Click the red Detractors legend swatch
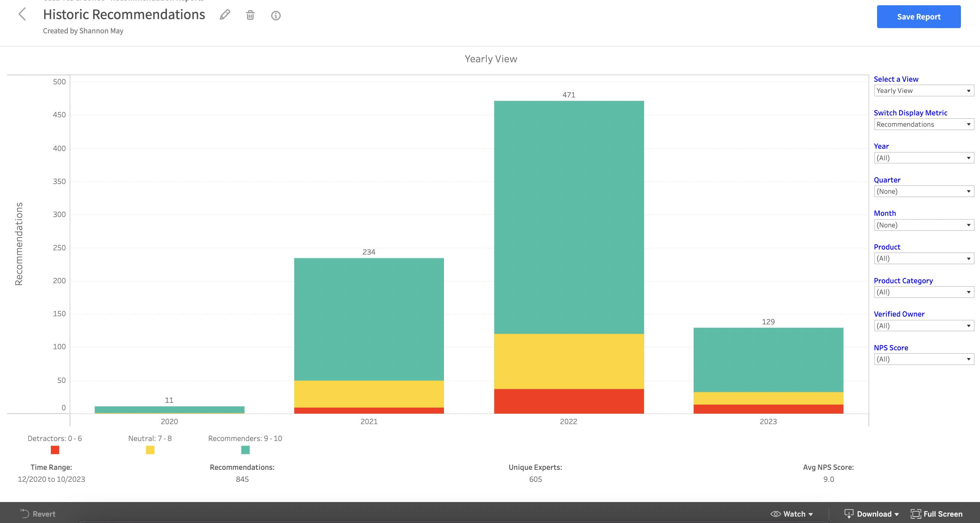This screenshot has width=980, height=523. tap(55, 450)
